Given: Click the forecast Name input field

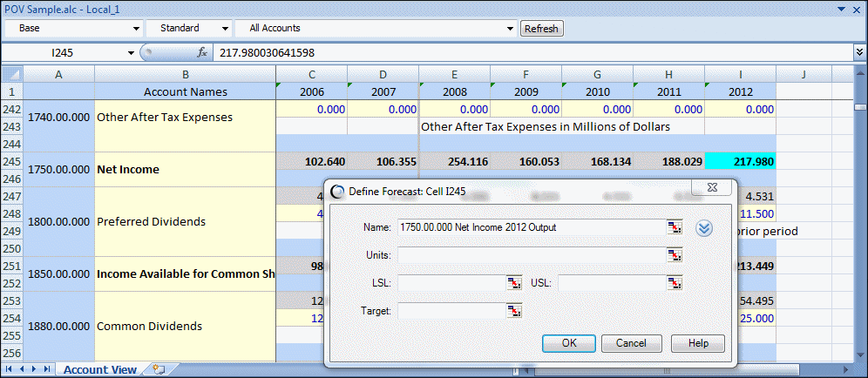Looking at the screenshot, I should (532, 227).
